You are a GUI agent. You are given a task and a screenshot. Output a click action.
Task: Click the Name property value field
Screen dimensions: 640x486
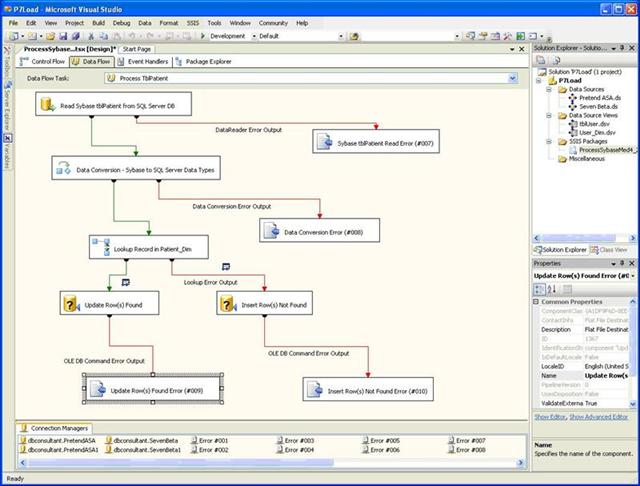tap(606, 375)
